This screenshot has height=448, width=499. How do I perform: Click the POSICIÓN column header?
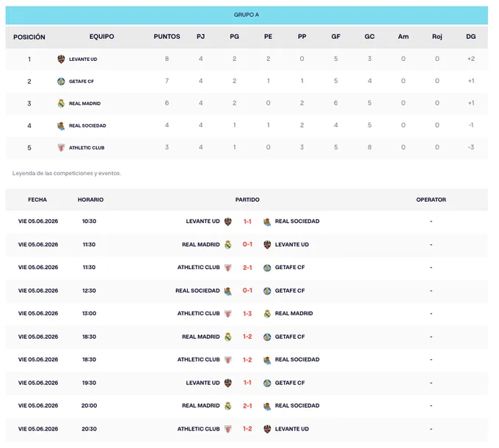coord(29,37)
